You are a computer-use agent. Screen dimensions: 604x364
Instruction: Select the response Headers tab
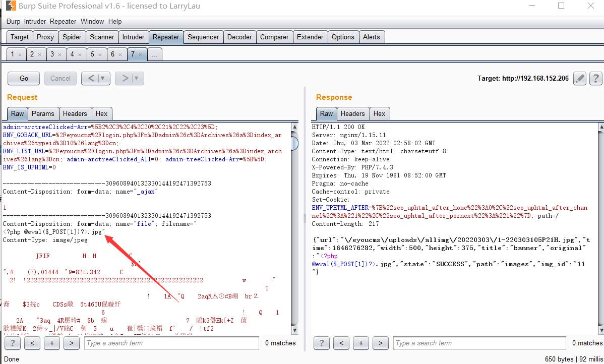pos(352,113)
